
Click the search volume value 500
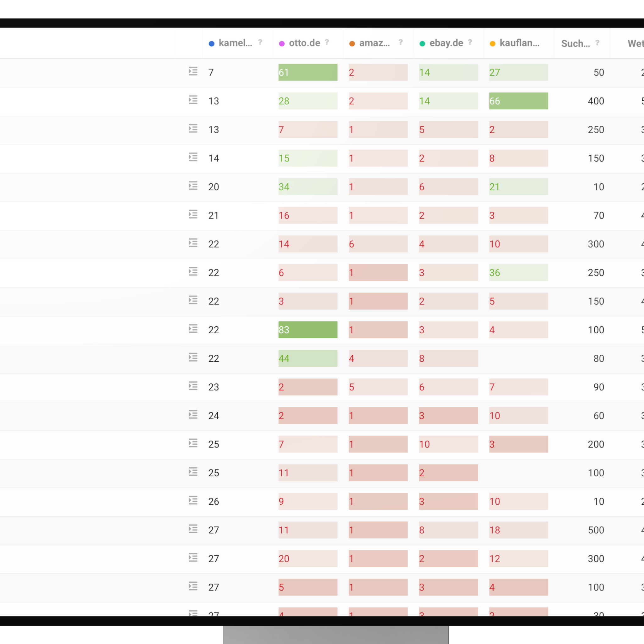click(x=596, y=530)
